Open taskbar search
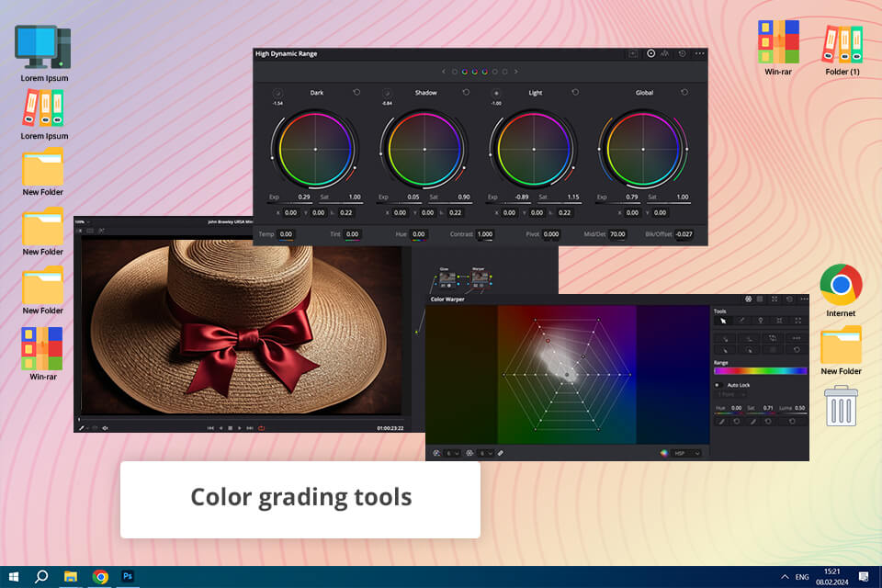The height and width of the screenshot is (588, 882). (x=41, y=577)
